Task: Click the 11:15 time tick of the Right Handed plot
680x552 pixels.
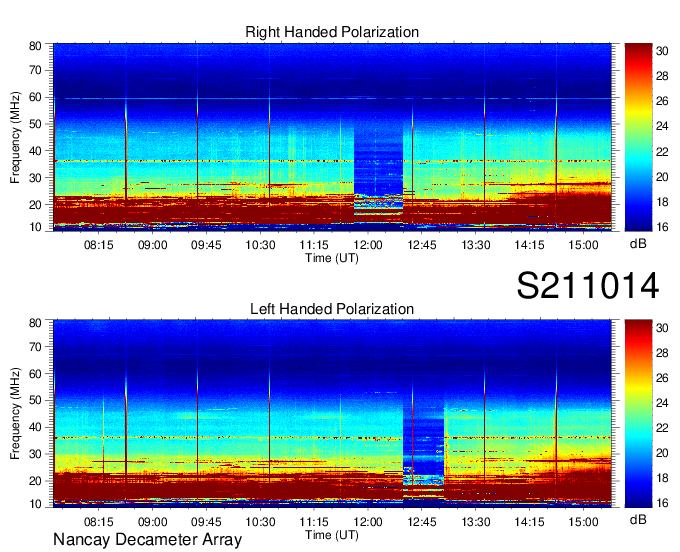Action: [x=314, y=245]
